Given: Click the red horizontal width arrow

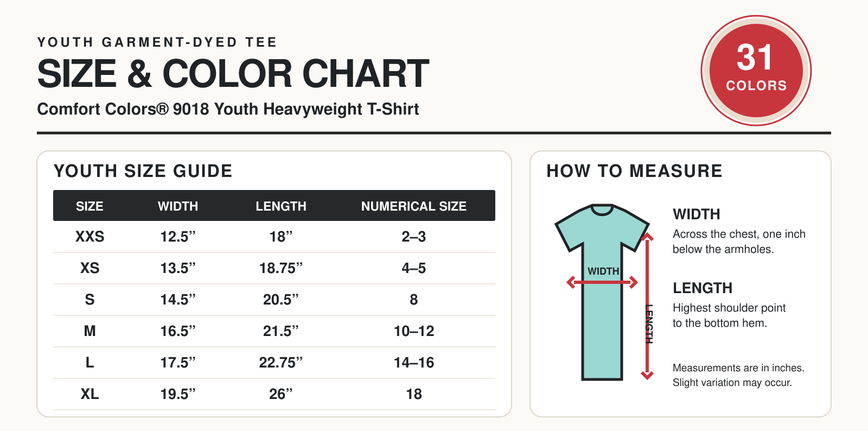Looking at the screenshot, I should [602, 282].
